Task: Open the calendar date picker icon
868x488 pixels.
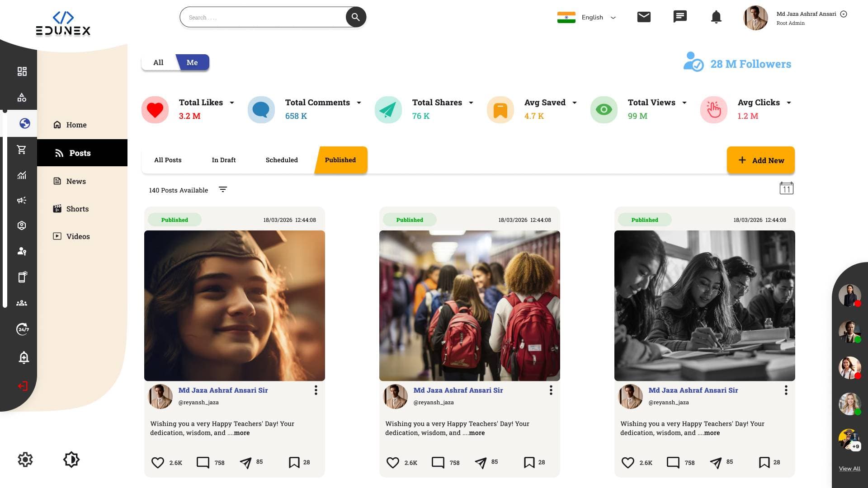Action: (786, 188)
